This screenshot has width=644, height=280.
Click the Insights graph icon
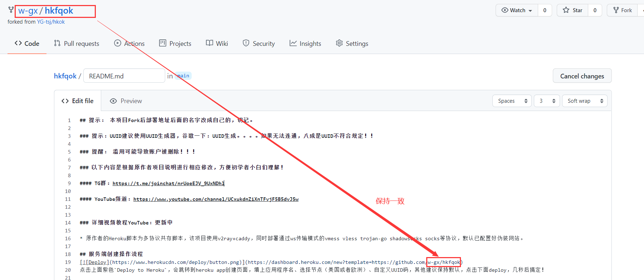pyautogui.click(x=293, y=43)
